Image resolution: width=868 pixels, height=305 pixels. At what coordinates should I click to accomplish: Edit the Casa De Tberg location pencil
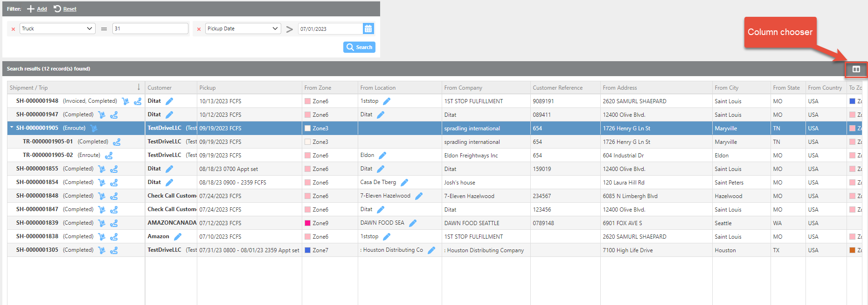[404, 183]
